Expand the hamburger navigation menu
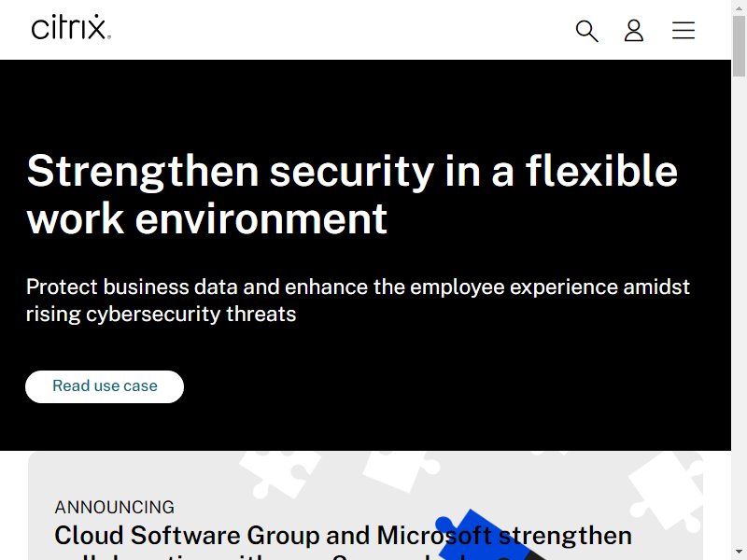This screenshot has height=560, width=747. coord(684,31)
